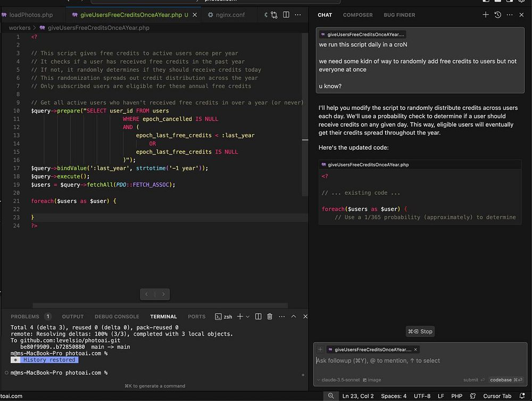Start a new chat with plus icon
Screen dimensions: 532x401
click(x=485, y=15)
